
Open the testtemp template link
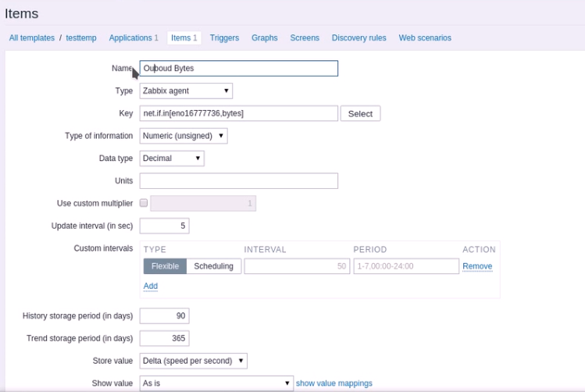81,37
